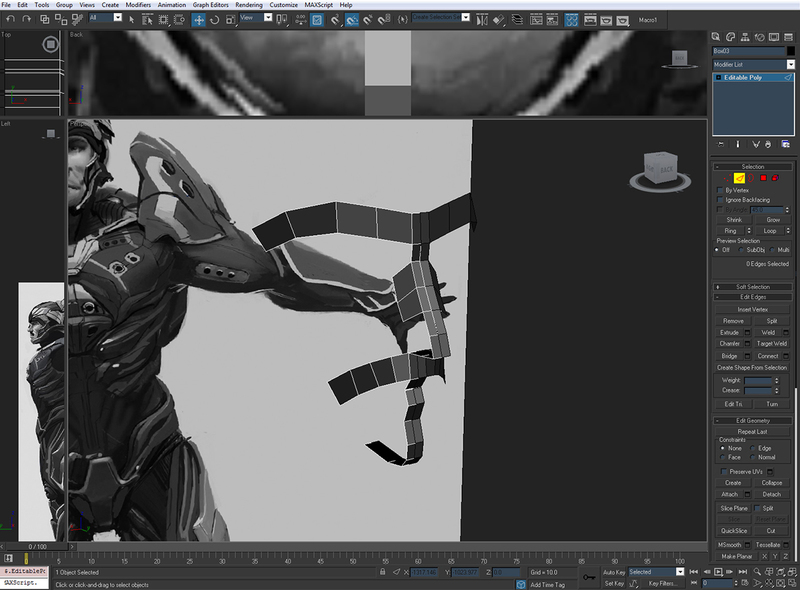Select Border sub-object level icon
Image resolution: width=800 pixels, height=590 pixels.
[x=751, y=178]
